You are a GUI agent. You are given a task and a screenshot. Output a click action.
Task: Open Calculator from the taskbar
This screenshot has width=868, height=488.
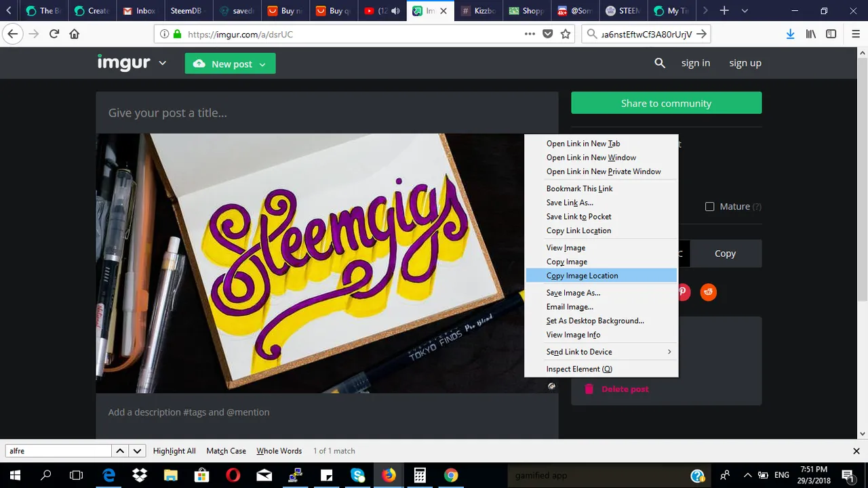[420, 475]
